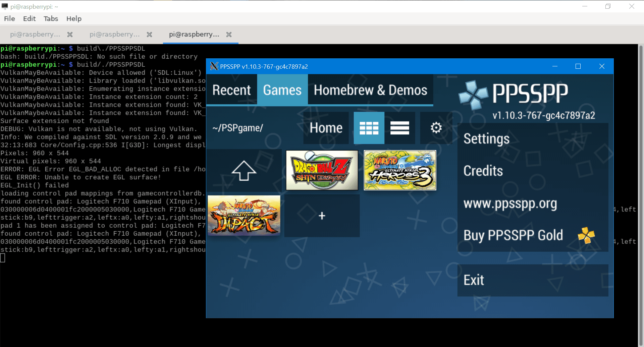This screenshot has width=644, height=347.
Task: Open game browser gear settings
Action: point(436,128)
